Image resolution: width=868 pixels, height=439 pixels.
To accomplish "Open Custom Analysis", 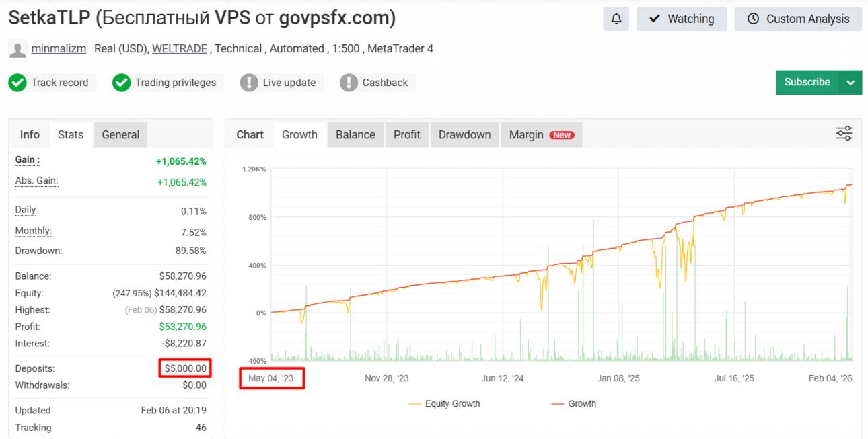I will pyautogui.click(x=798, y=19).
